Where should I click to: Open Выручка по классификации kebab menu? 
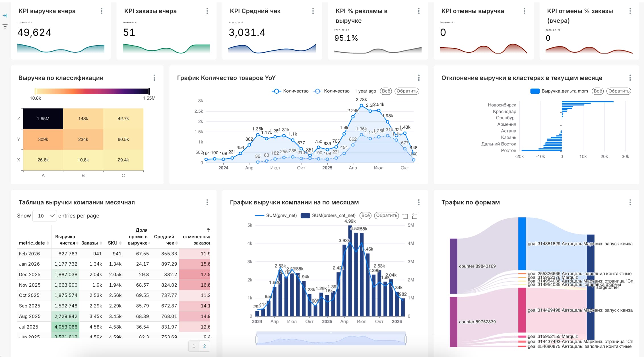(154, 78)
